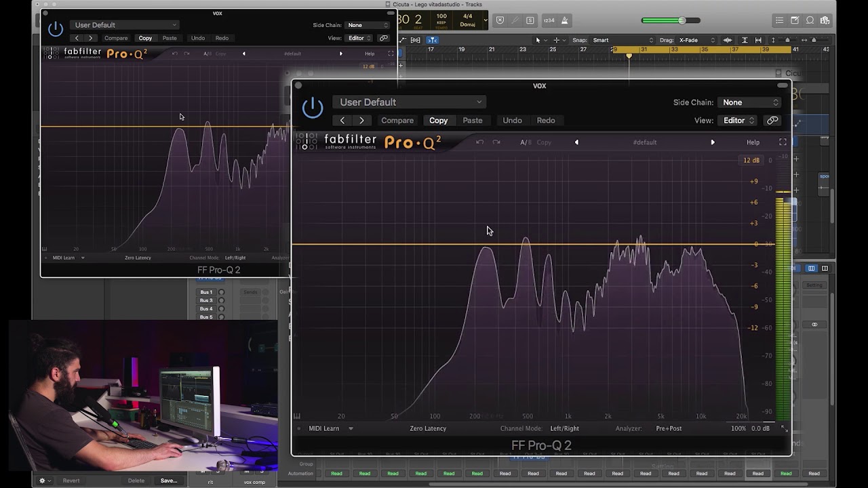Click Paste in the front plugin header

pyautogui.click(x=473, y=121)
